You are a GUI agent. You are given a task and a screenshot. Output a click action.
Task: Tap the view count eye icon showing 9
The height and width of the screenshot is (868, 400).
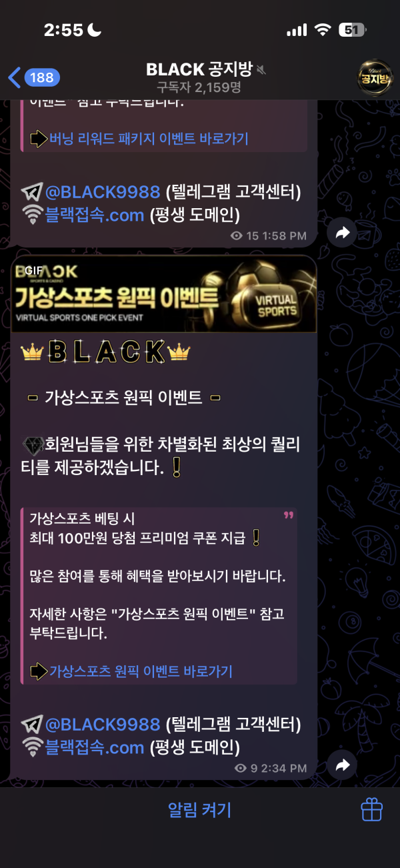[x=241, y=768]
